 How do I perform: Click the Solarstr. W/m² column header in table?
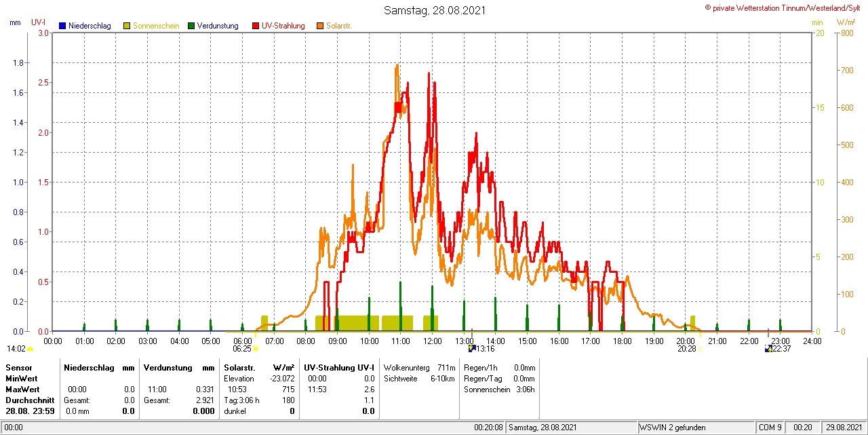pos(259,367)
